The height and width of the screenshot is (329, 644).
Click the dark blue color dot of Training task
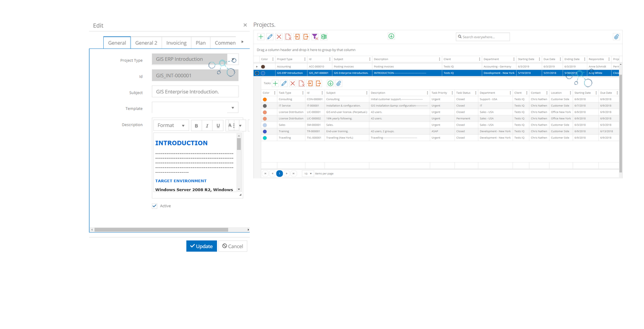click(x=265, y=131)
